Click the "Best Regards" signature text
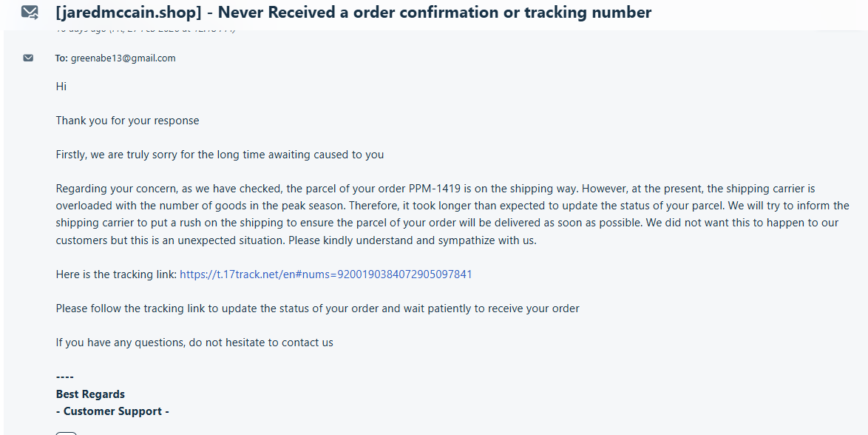Image resolution: width=868 pixels, height=435 pixels. pyautogui.click(x=90, y=394)
